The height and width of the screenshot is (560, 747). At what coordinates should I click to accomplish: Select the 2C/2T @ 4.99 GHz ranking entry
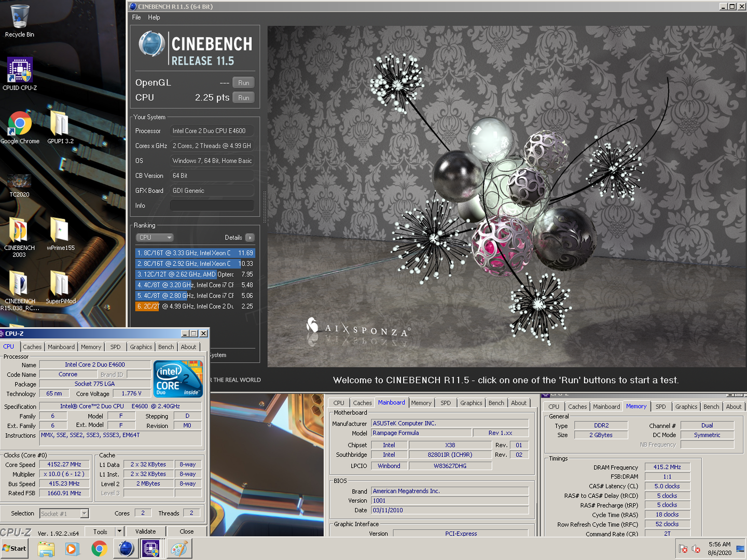(x=195, y=306)
